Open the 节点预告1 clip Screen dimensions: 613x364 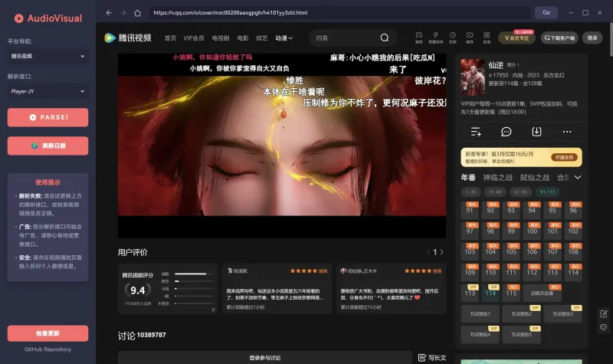[x=480, y=313]
